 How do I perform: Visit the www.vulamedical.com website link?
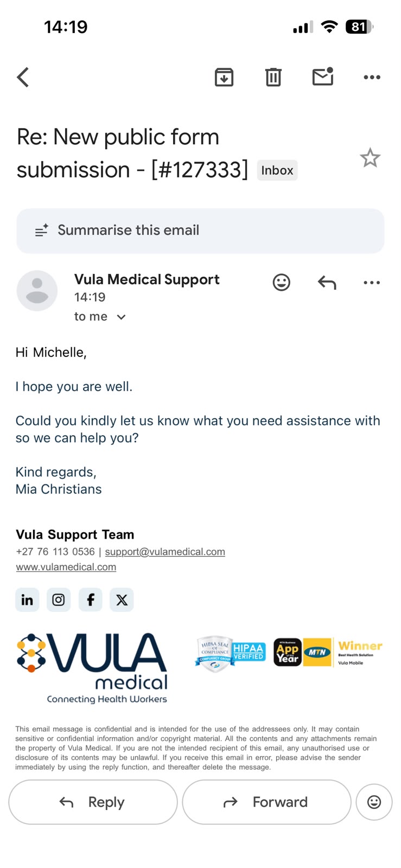coord(66,567)
